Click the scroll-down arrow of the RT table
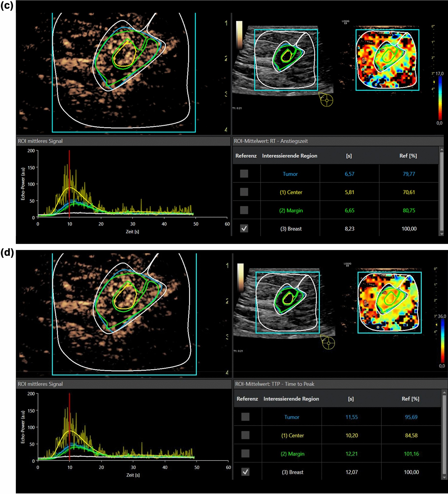This screenshot has width=448, height=494. [442, 234]
